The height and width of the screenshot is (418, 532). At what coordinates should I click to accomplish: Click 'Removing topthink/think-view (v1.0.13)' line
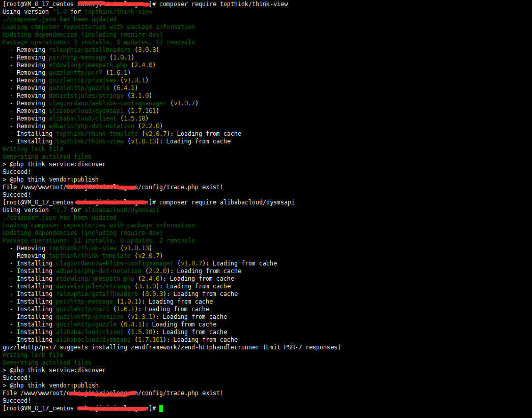point(81,248)
